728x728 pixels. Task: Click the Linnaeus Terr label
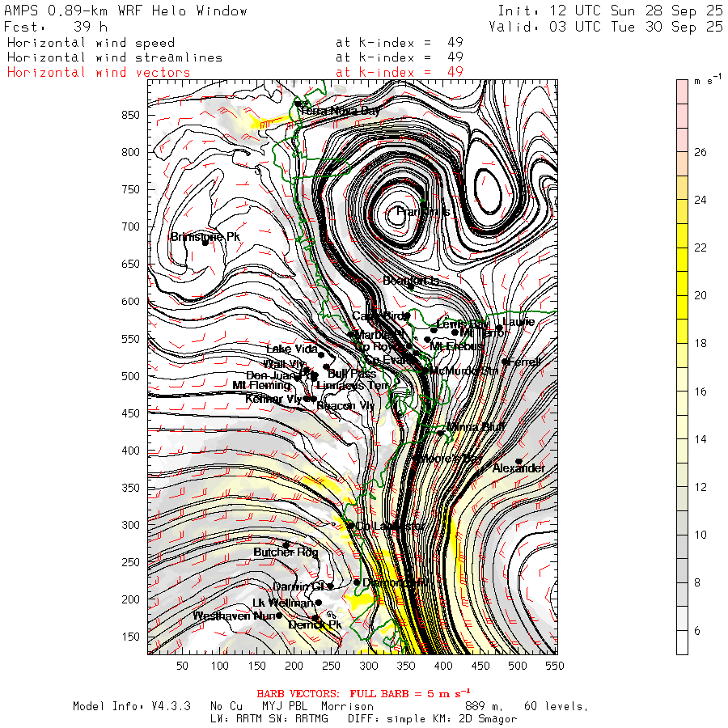[x=353, y=385]
